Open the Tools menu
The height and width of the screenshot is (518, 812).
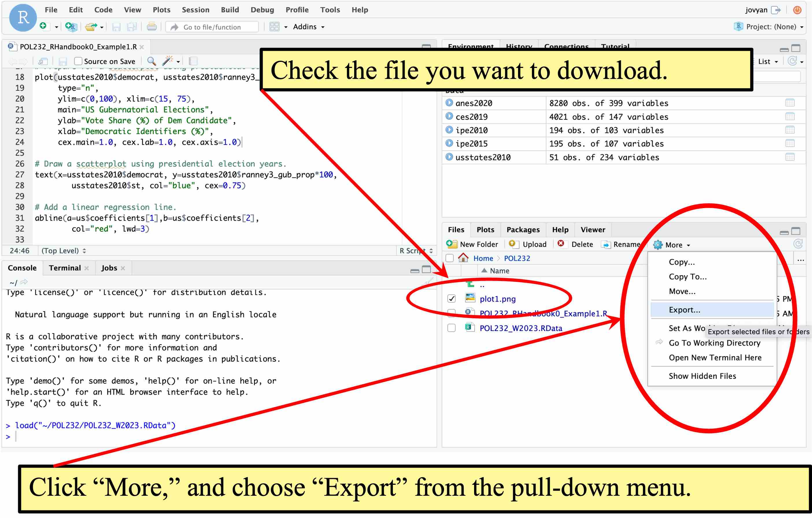pos(330,10)
